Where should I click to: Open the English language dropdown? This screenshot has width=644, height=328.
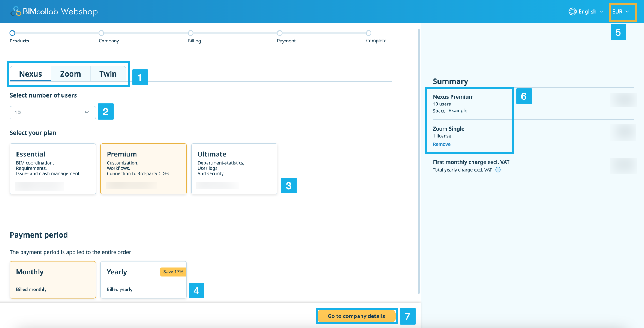tap(586, 11)
